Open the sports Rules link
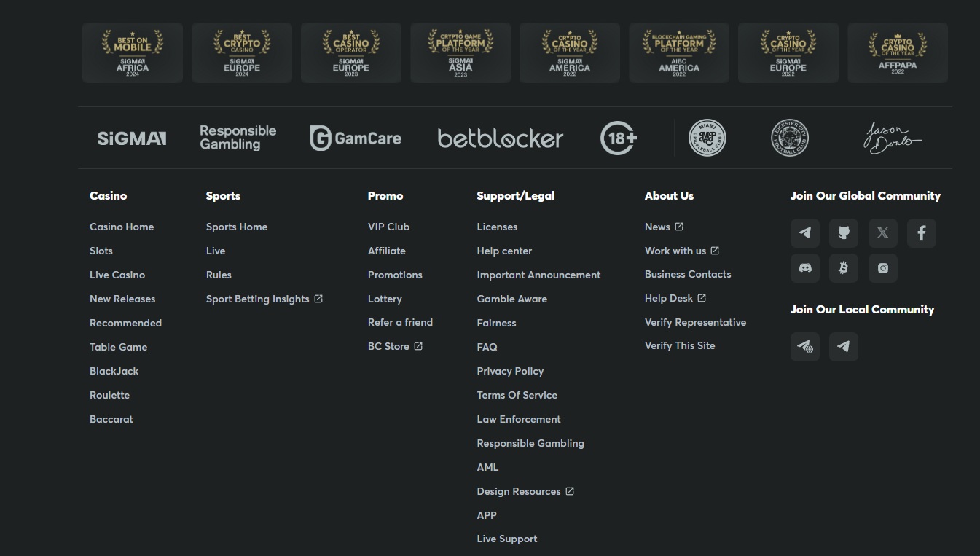The width and height of the screenshot is (980, 556). click(x=219, y=275)
